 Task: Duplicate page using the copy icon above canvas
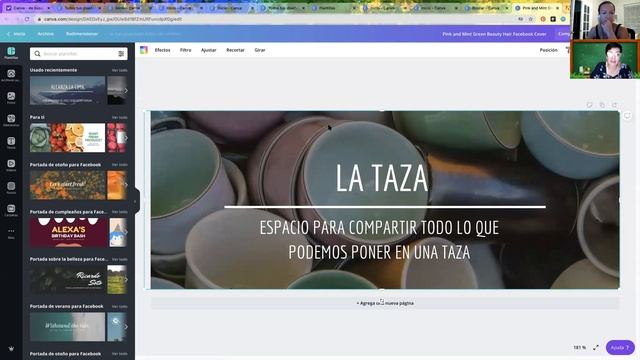pos(602,105)
